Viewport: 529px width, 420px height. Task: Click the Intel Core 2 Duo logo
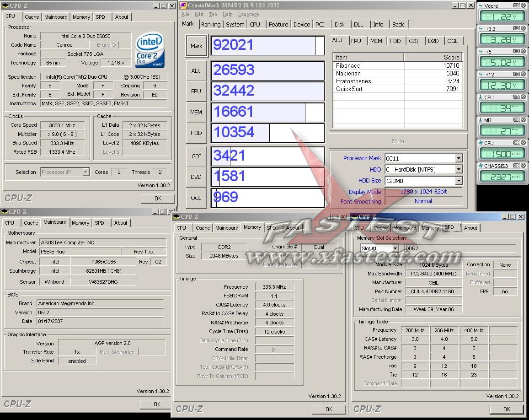tap(150, 49)
